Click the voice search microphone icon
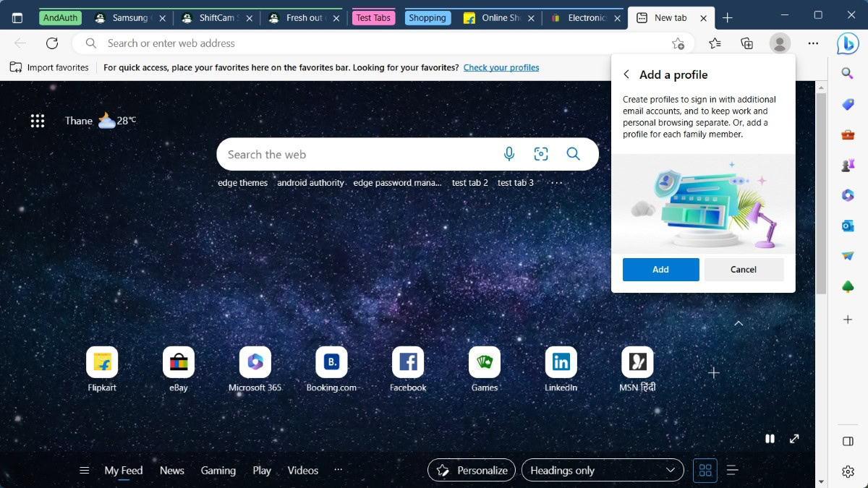Screen dimensions: 868x488 (509, 154)
